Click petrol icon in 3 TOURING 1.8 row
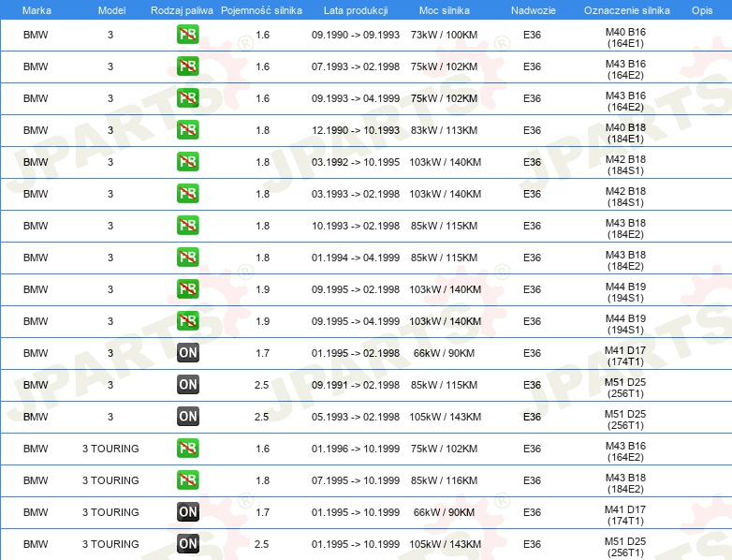The height and width of the screenshot is (560, 732). (187, 479)
